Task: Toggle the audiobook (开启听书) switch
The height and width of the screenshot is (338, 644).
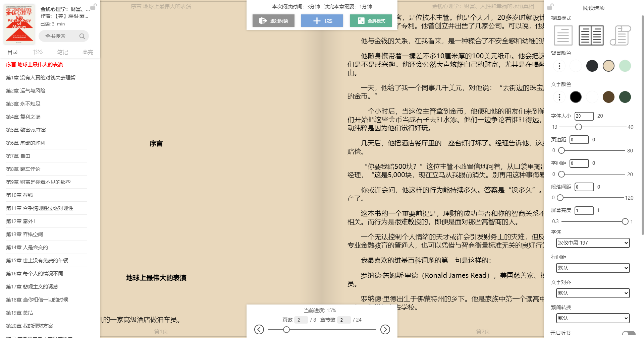Action: pyautogui.click(x=628, y=334)
